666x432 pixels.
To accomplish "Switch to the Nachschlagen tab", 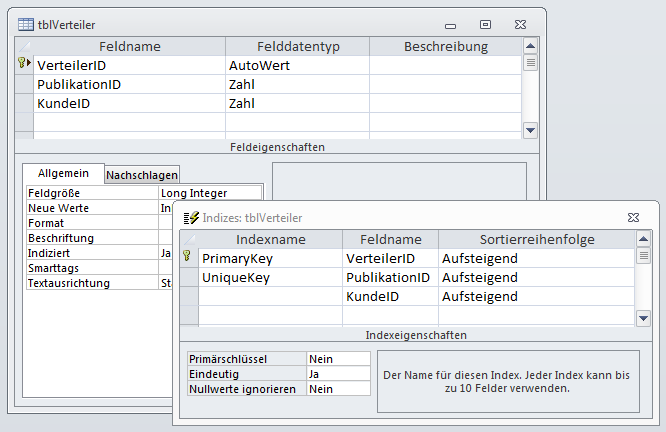I will 142,175.
